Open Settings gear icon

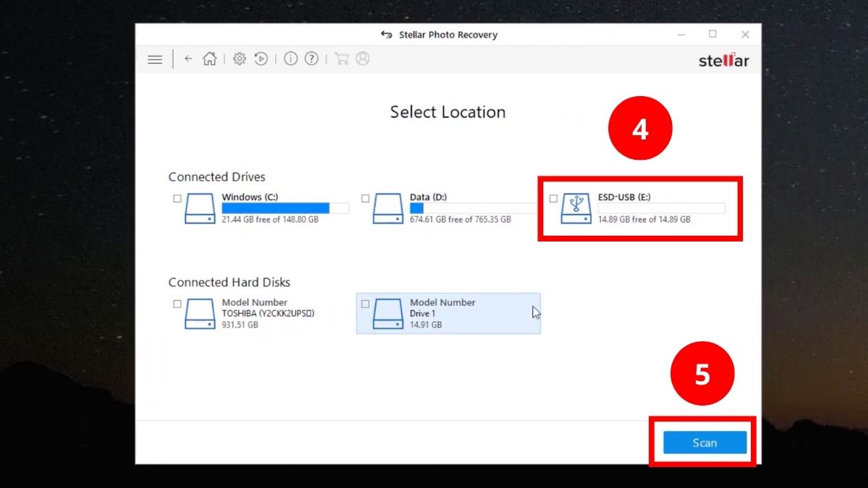pos(239,59)
